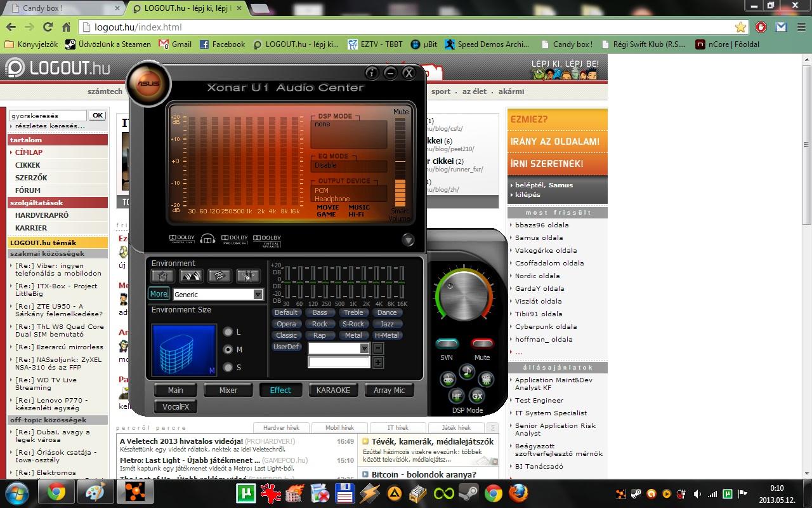This screenshot has height=508, width=812.
Task: Apply the Default equalizer preset
Action: [x=286, y=312]
